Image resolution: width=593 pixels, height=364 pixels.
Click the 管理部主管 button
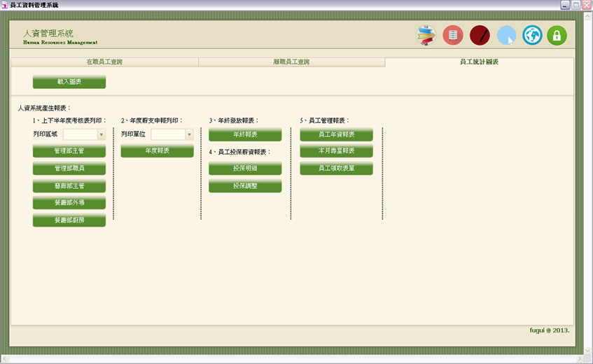tap(69, 151)
